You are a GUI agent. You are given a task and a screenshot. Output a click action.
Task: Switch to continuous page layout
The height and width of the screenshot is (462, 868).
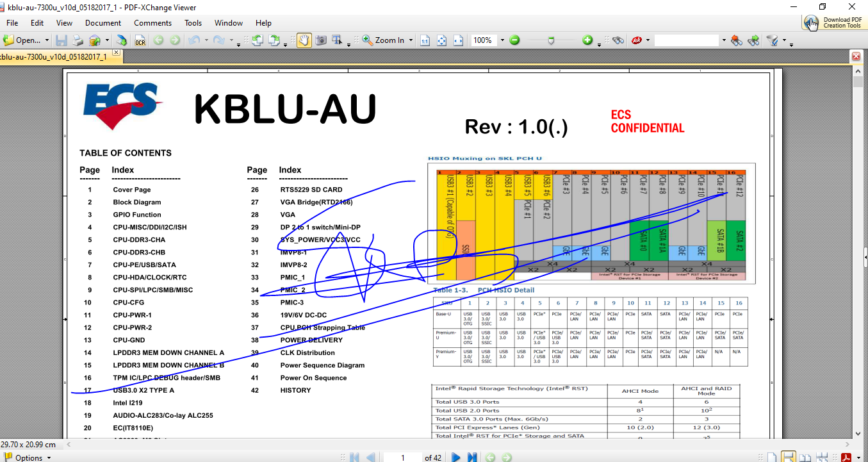789,457
